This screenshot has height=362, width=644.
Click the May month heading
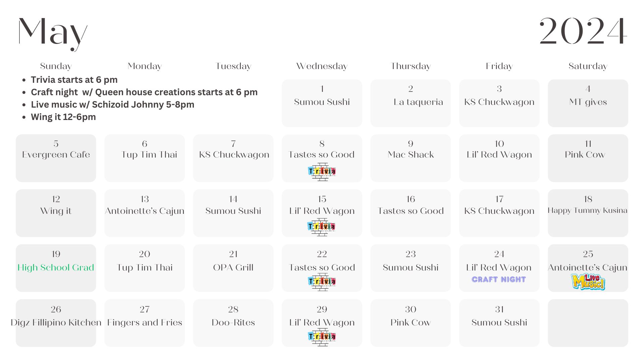tap(53, 33)
